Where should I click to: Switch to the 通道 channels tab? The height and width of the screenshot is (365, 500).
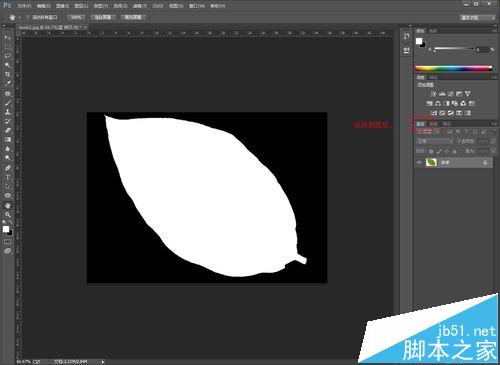tap(433, 124)
